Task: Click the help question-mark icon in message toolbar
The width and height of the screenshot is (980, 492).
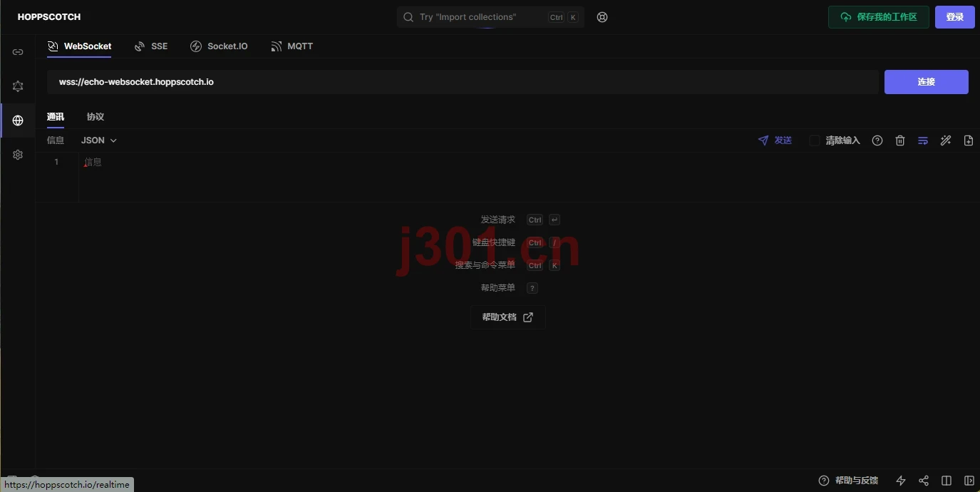Action: (x=877, y=140)
